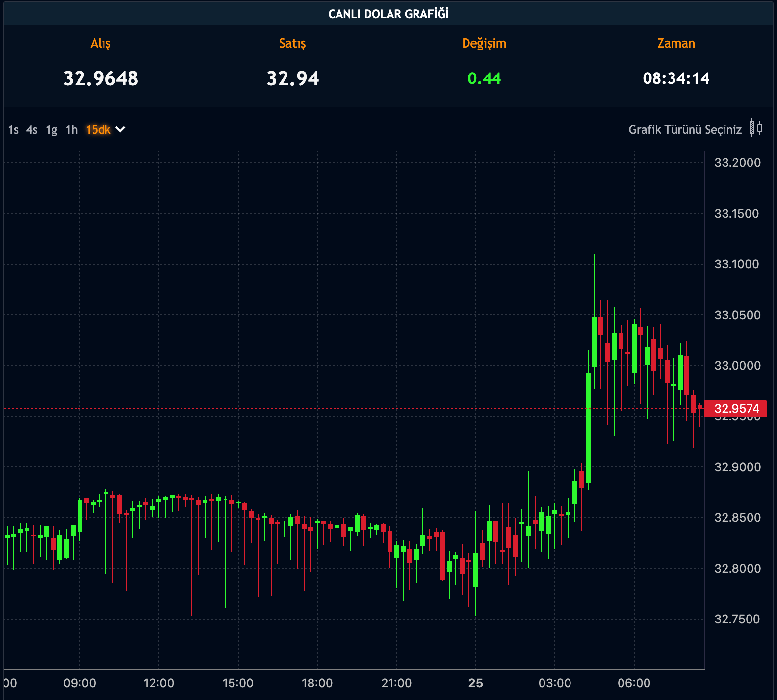Click Grafik Türünü Seçiniz label
This screenshot has width=777, height=700.
[x=685, y=130]
